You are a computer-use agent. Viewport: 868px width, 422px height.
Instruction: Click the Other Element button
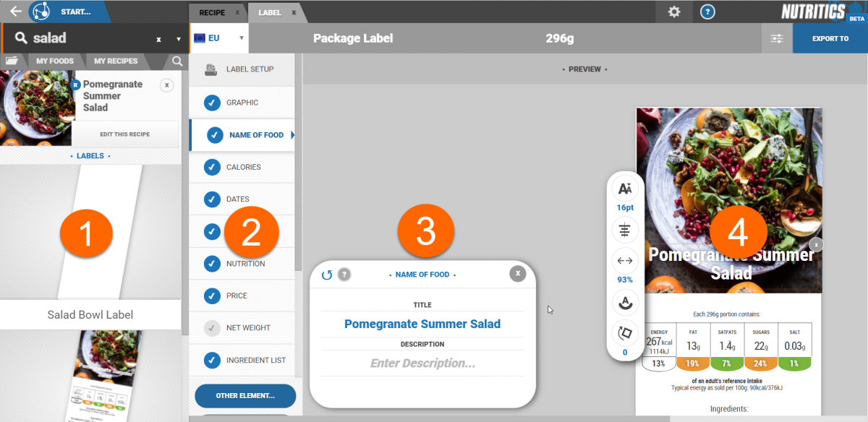pyautogui.click(x=245, y=395)
